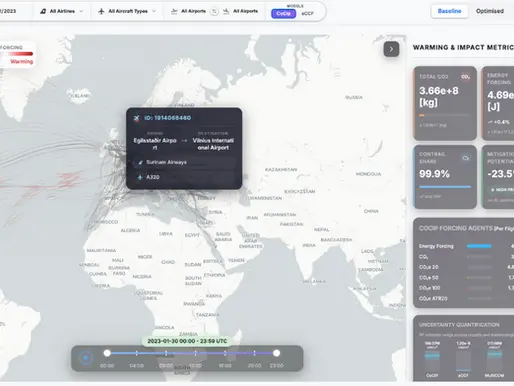This screenshot has width=514, height=386.
Task: Click Vilnius International Airport destination text
Action: [213, 144]
